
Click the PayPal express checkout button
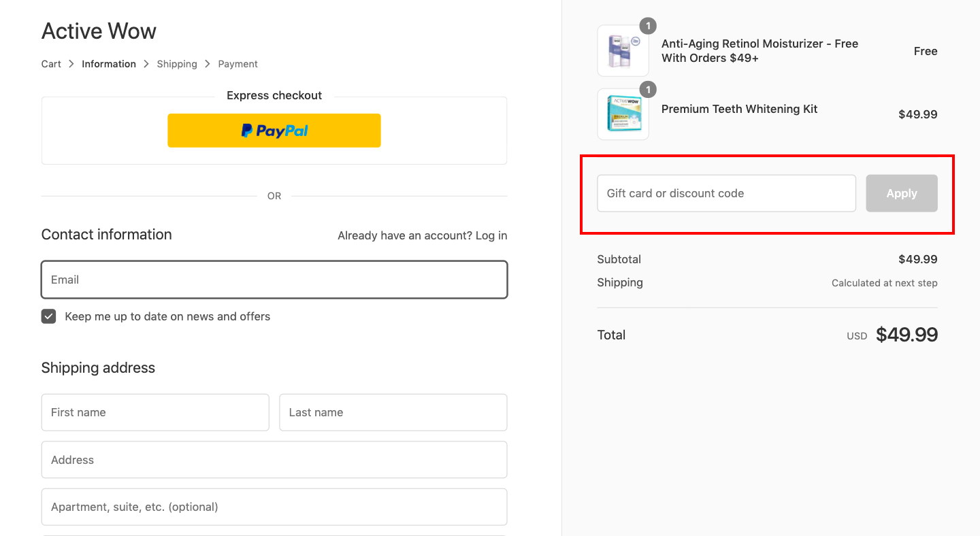point(274,131)
